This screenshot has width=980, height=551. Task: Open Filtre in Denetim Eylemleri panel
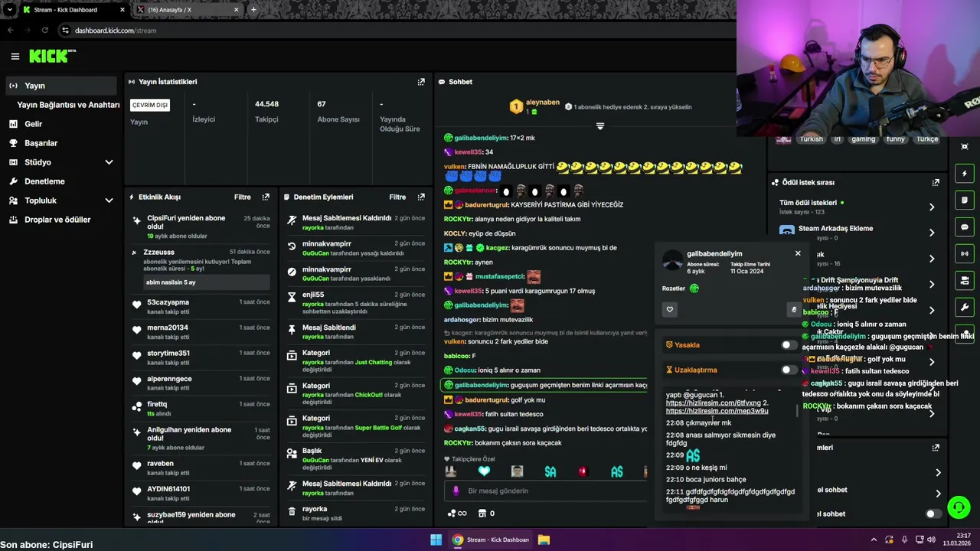pos(397,197)
